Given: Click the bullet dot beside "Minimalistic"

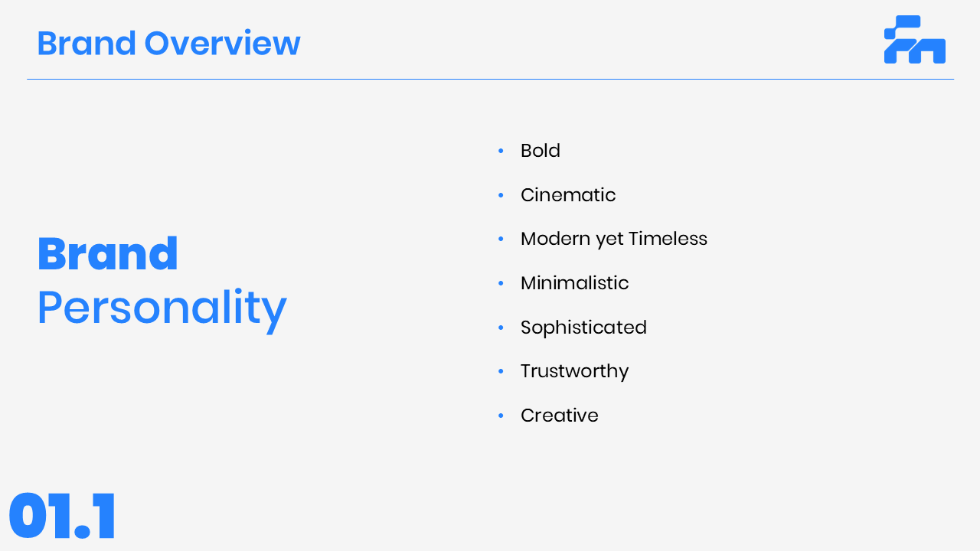Looking at the screenshot, I should tap(501, 283).
